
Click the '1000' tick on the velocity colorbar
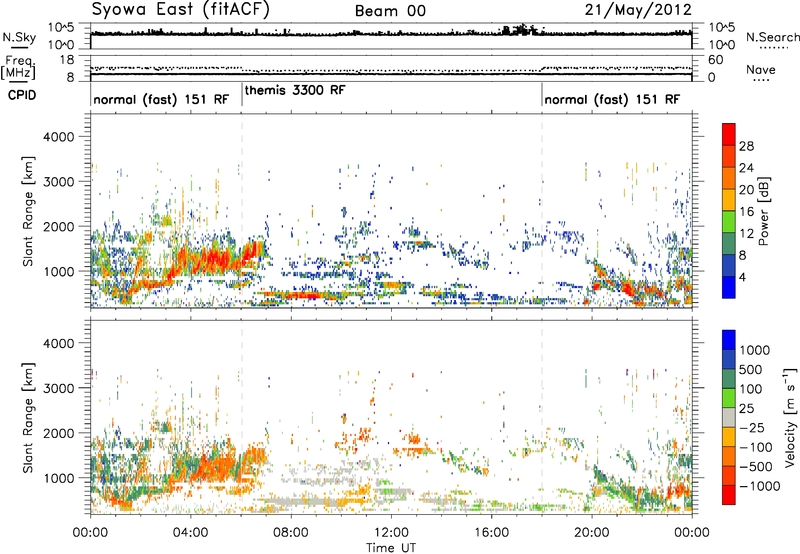755,350
